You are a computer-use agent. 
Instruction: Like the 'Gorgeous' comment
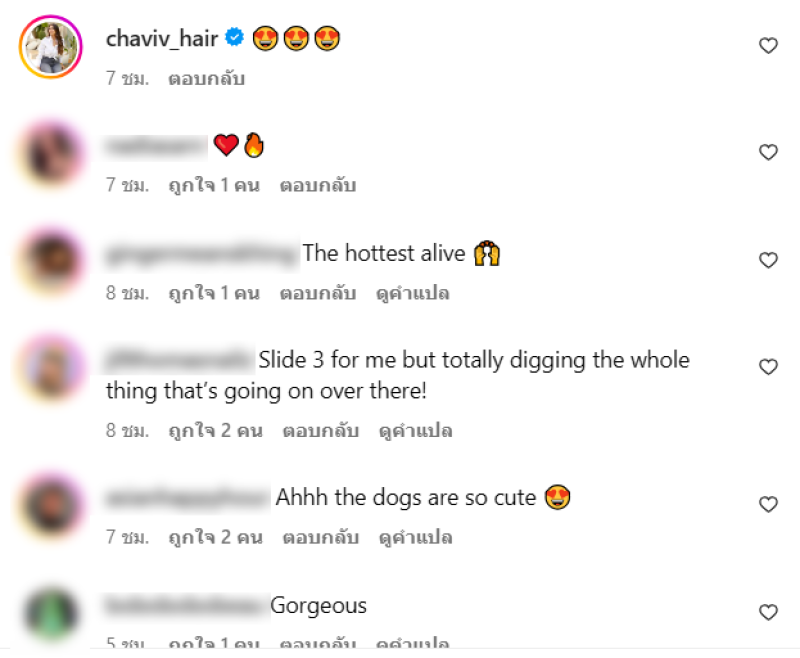tap(768, 612)
